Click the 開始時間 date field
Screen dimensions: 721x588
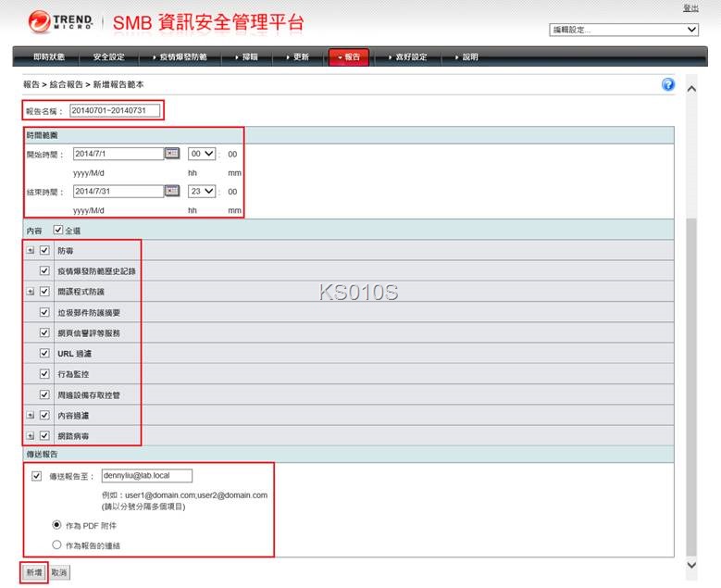[x=118, y=153]
